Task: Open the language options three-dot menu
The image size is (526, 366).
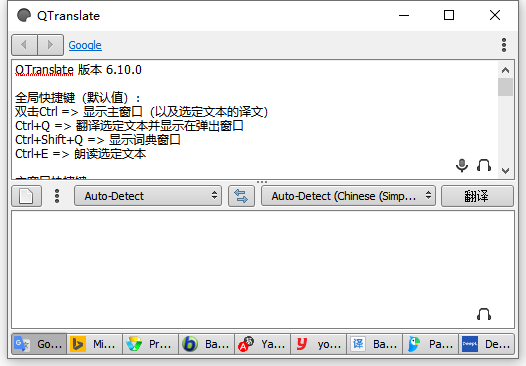Action: [x=57, y=196]
